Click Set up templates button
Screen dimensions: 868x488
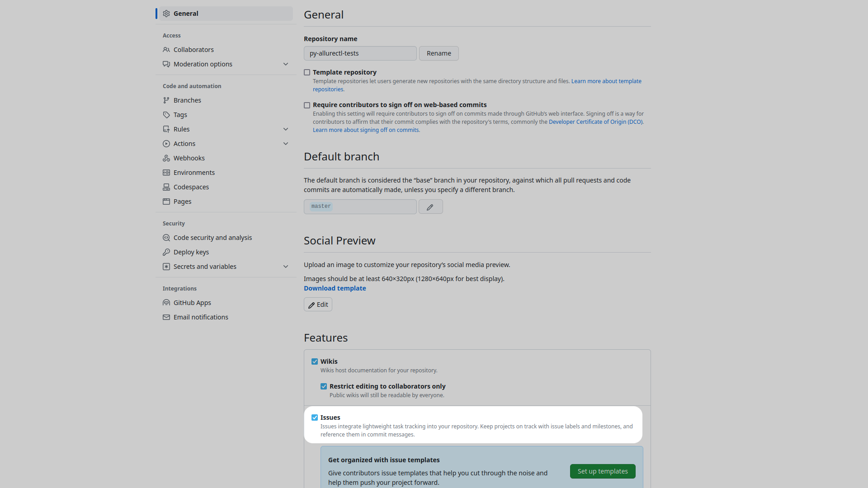(x=603, y=471)
